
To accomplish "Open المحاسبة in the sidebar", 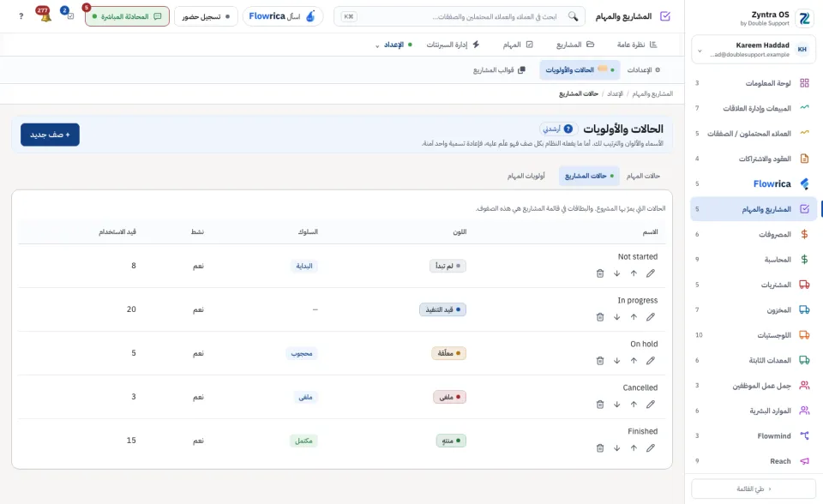I will coord(754,260).
